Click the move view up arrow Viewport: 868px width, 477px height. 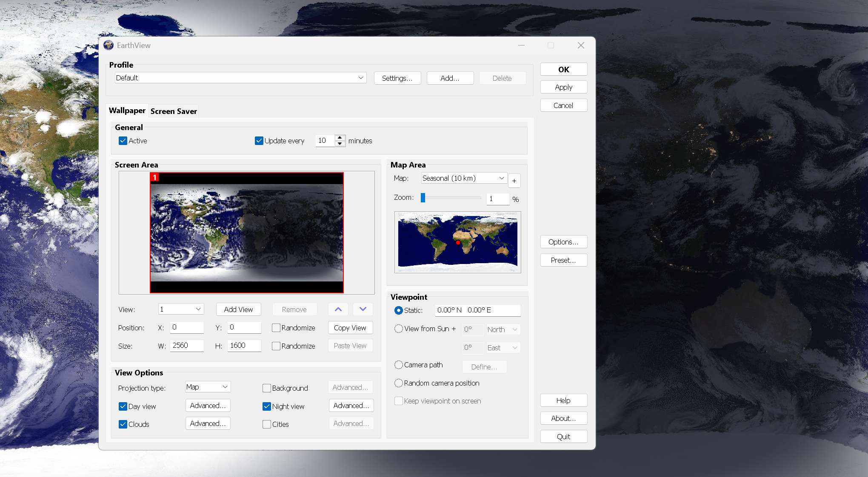[x=338, y=309]
